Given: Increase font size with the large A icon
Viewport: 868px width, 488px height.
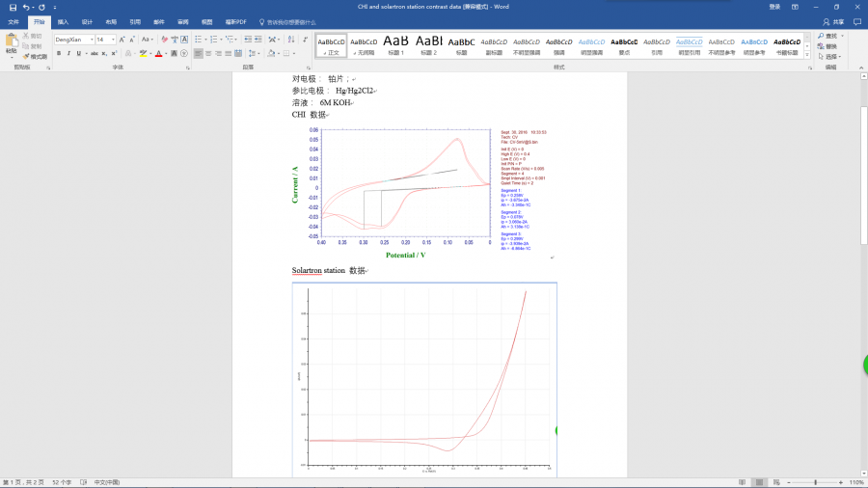Looking at the screenshot, I should 122,40.
